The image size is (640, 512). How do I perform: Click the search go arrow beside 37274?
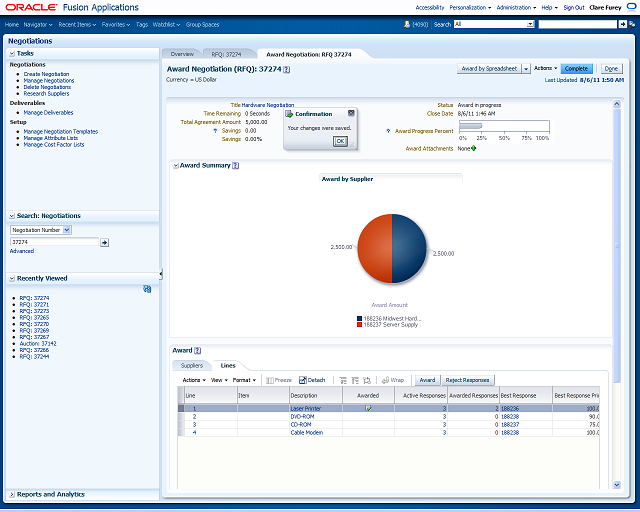click(104, 243)
